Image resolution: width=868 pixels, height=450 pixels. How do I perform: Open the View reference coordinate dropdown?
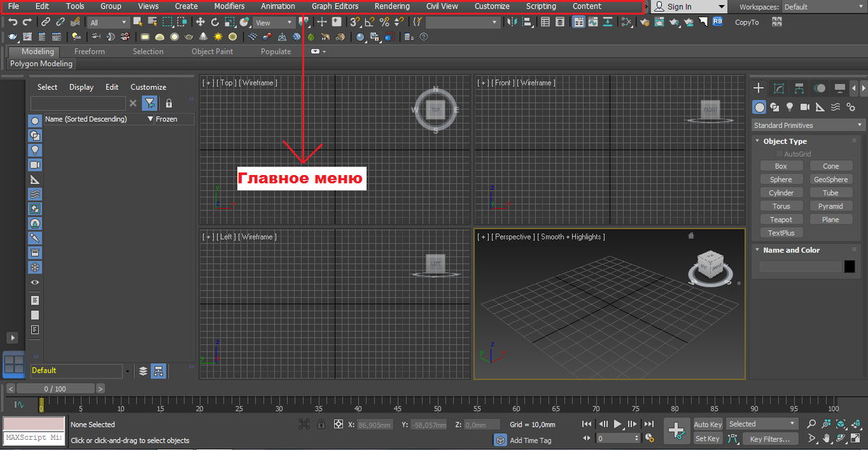[274, 22]
